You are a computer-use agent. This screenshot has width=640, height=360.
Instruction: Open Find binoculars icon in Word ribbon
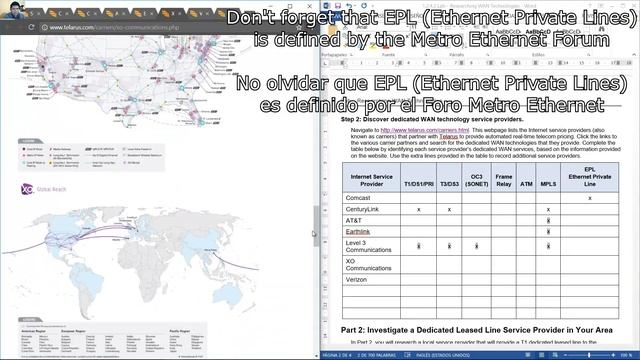click(601, 29)
